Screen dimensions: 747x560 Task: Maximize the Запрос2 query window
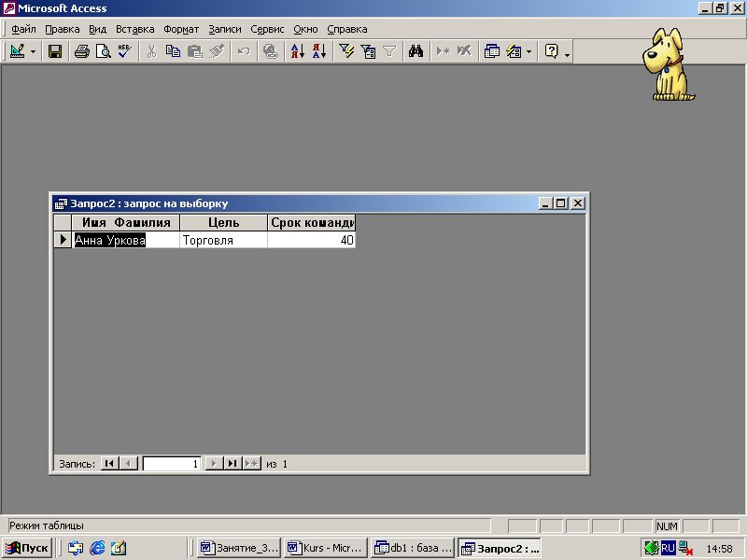[561, 203]
